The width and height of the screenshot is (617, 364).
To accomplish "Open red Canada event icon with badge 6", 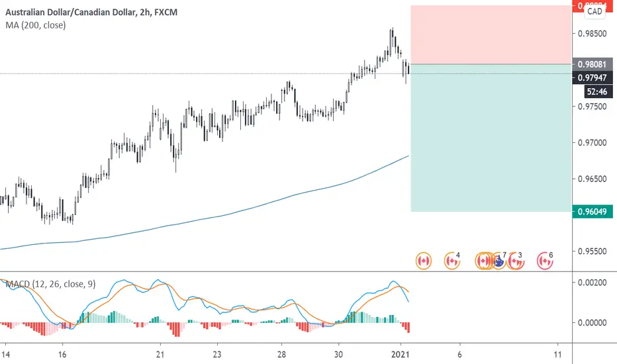I will pyautogui.click(x=545, y=261).
